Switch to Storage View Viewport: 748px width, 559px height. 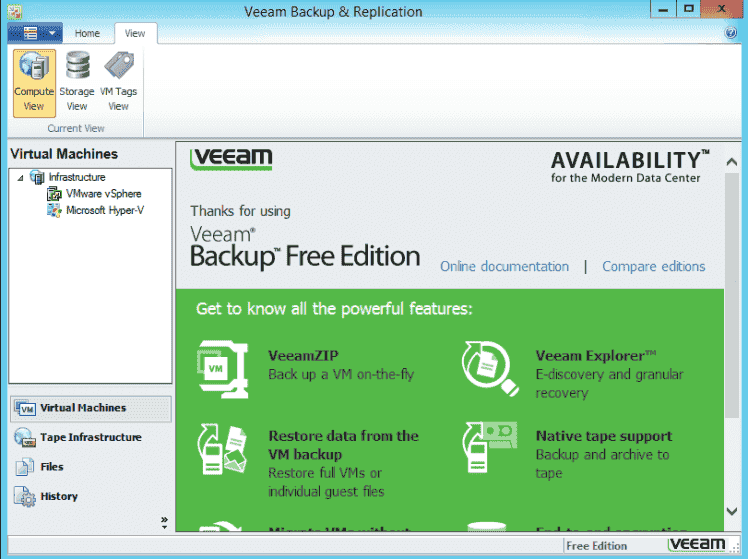77,83
